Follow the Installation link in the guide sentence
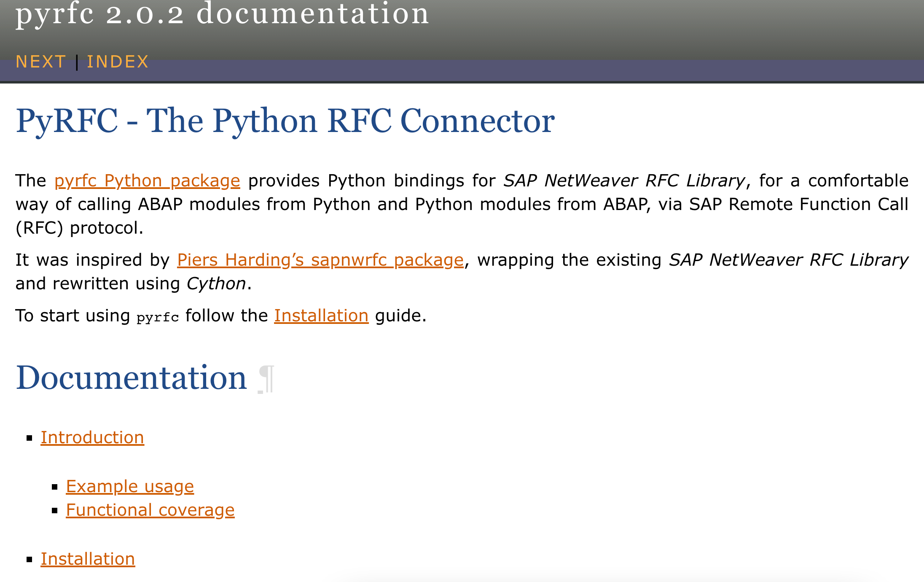Viewport: 924px width, 582px height. pyautogui.click(x=321, y=316)
